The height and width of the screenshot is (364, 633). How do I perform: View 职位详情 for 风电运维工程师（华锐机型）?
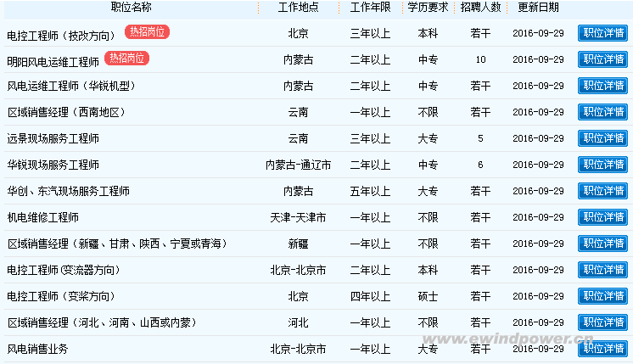(602, 86)
